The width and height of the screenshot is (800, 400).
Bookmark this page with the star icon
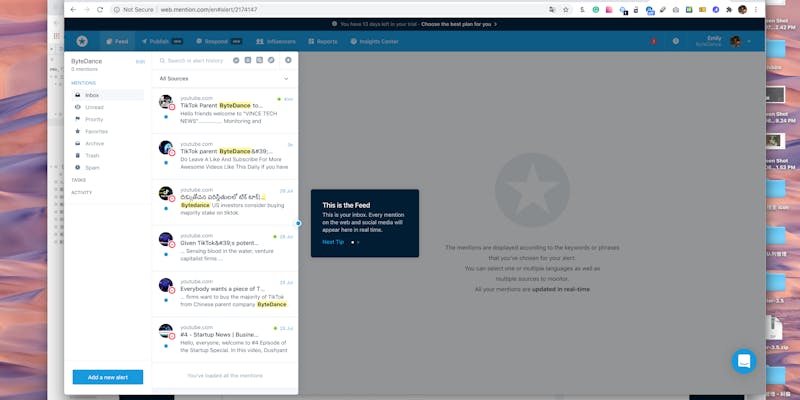(566, 10)
